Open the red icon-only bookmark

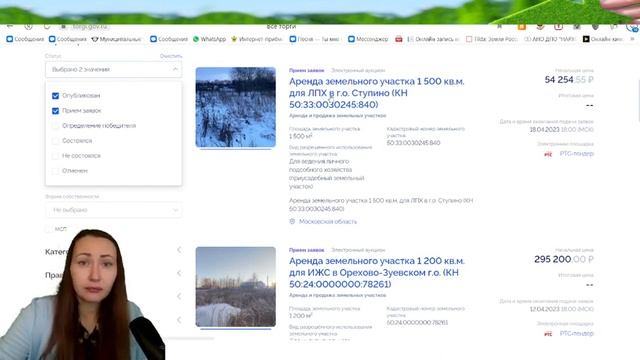click(399, 39)
